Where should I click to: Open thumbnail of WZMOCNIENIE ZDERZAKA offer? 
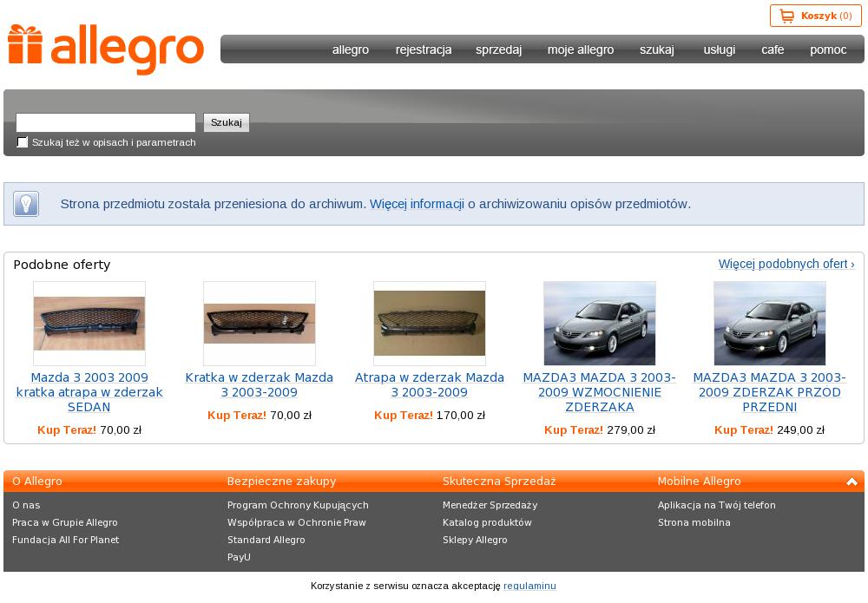click(600, 323)
